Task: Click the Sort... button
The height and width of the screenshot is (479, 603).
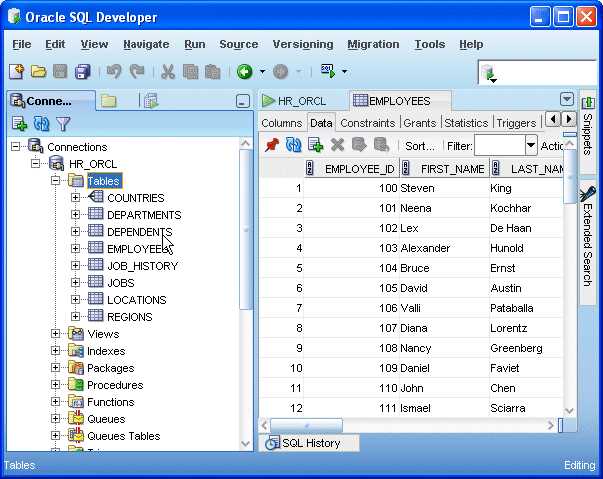Action: 420,146
